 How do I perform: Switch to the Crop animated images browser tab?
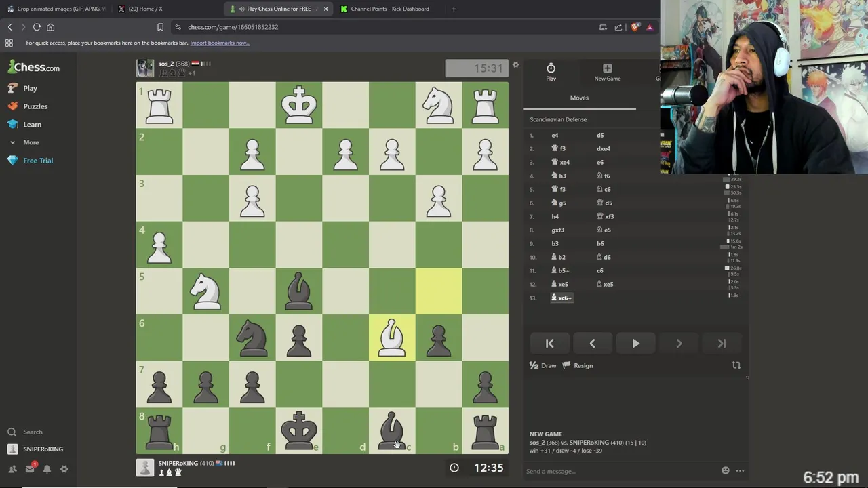click(x=56, y=9)
